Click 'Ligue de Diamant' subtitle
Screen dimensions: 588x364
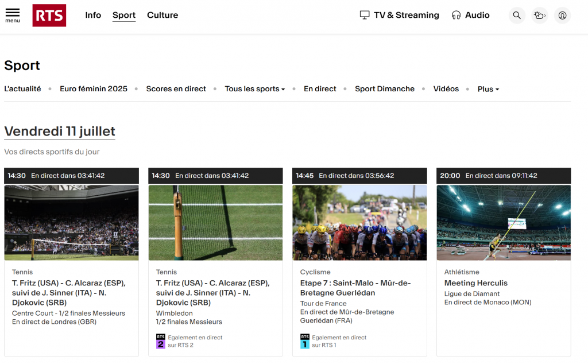click(472, 293)
